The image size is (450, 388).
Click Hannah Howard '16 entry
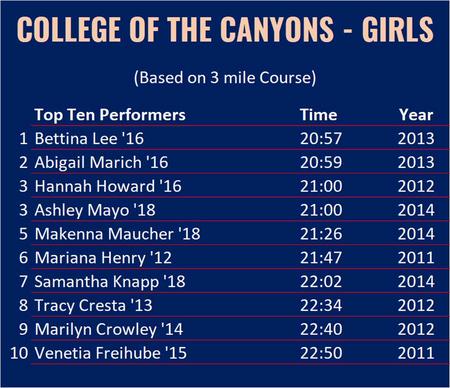(x=108, y=186)
